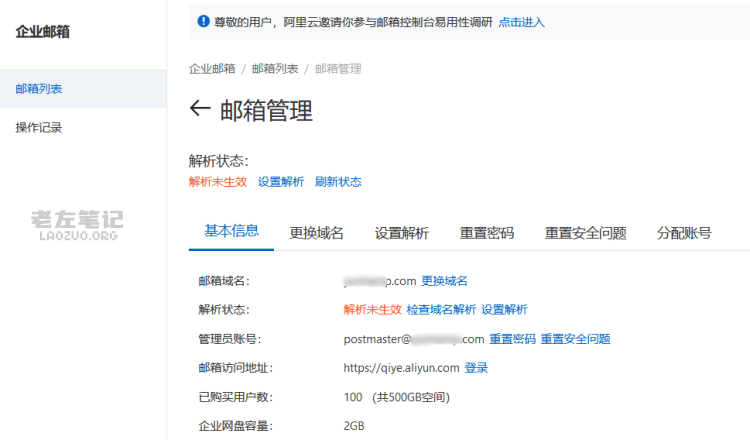Select 邮箱列表 in the sidebar

point(39,88)
